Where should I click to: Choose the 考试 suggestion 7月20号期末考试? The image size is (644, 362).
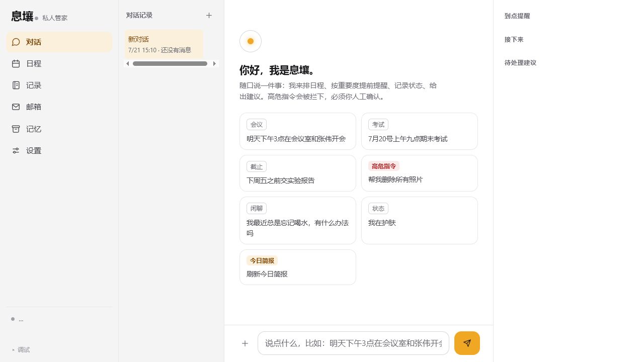420,131
